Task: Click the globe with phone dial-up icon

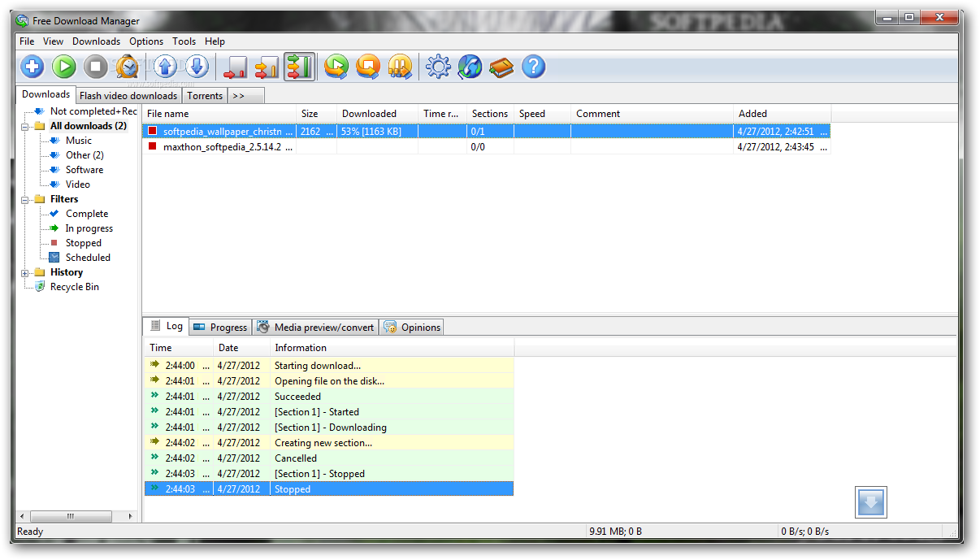Action: click(x=470, y=67)
